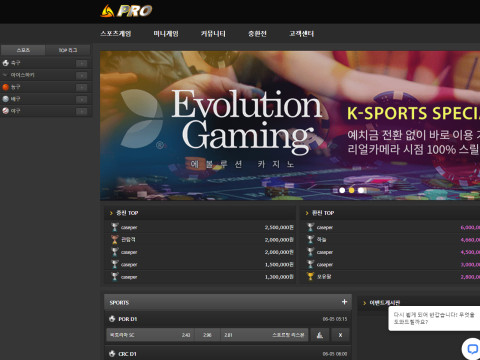
Task: Click the bronze trophy beside 2,000,000원
Action: tap(115, 239)
